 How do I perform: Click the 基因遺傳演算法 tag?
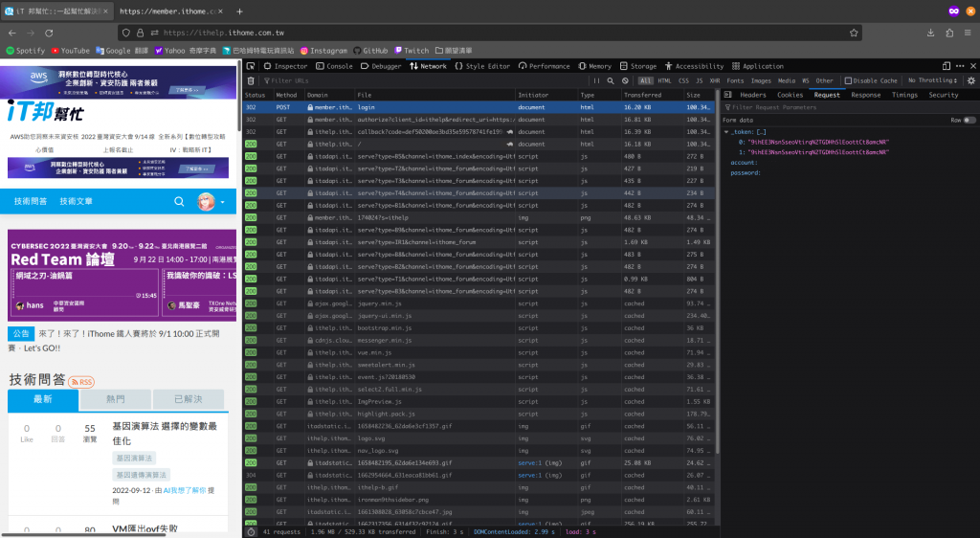(142, 475)
